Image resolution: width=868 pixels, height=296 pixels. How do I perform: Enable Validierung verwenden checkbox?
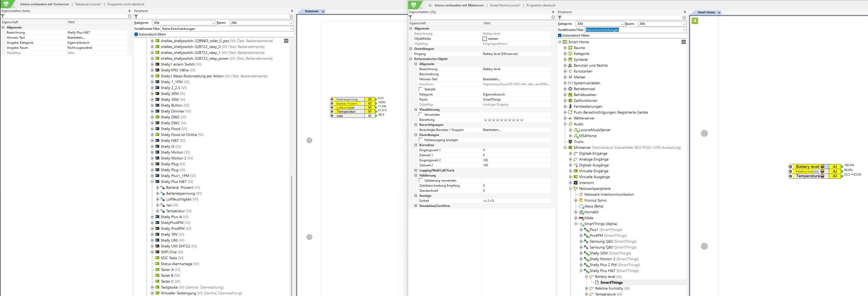click(421, 181)
